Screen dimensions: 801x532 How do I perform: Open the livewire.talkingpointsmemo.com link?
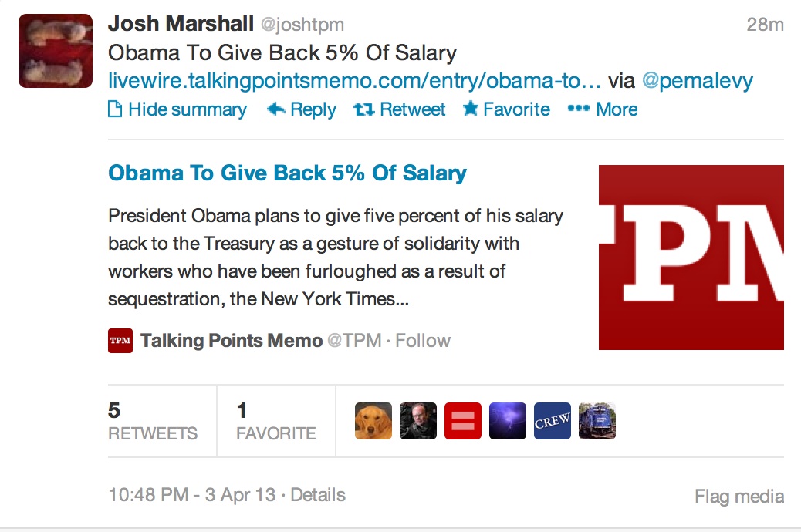click(354, 81)
